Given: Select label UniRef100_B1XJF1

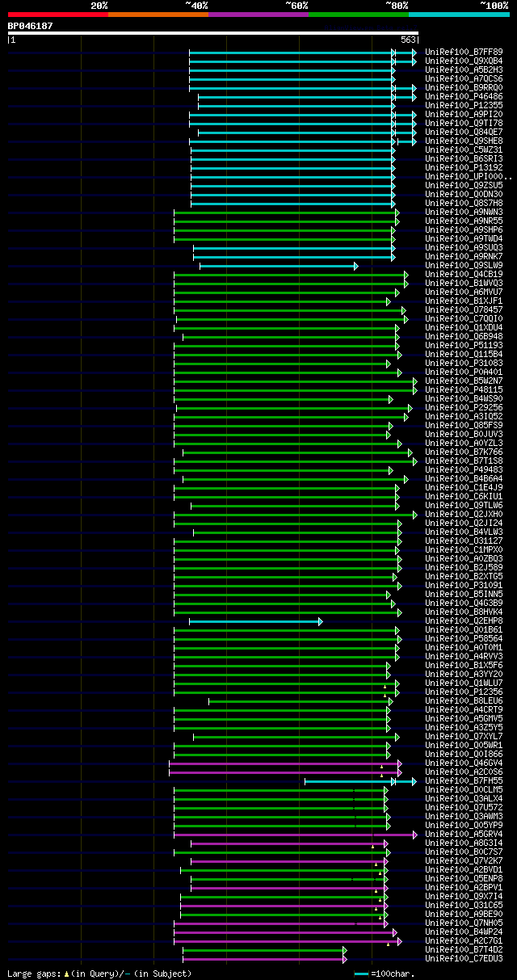Looking at the screenshot, I should tap(463, 301).
